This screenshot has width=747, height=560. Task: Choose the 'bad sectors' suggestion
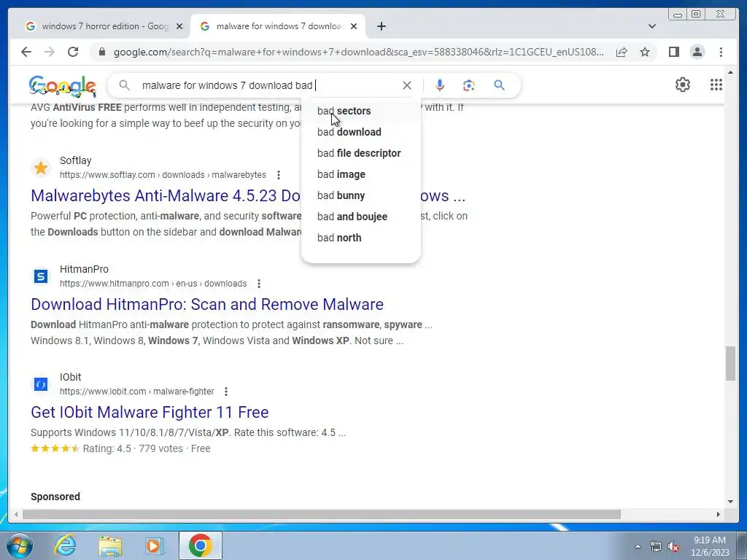tap(360, 111)
